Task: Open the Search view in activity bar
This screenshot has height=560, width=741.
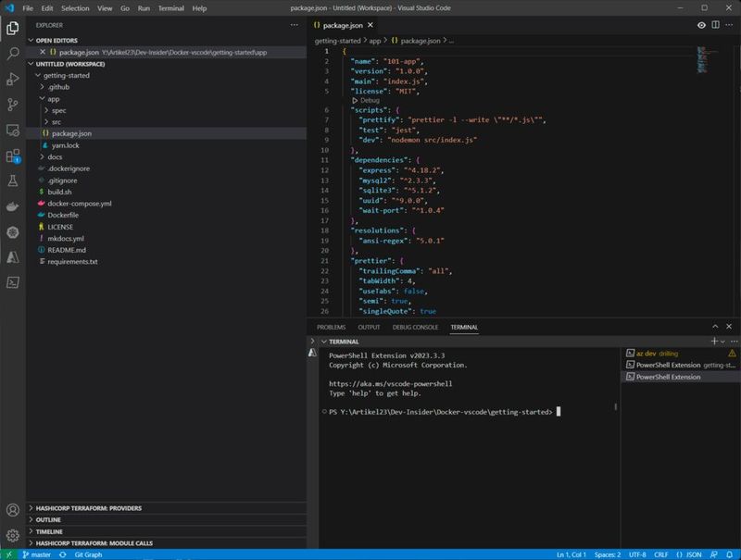Action: point(13,54)
